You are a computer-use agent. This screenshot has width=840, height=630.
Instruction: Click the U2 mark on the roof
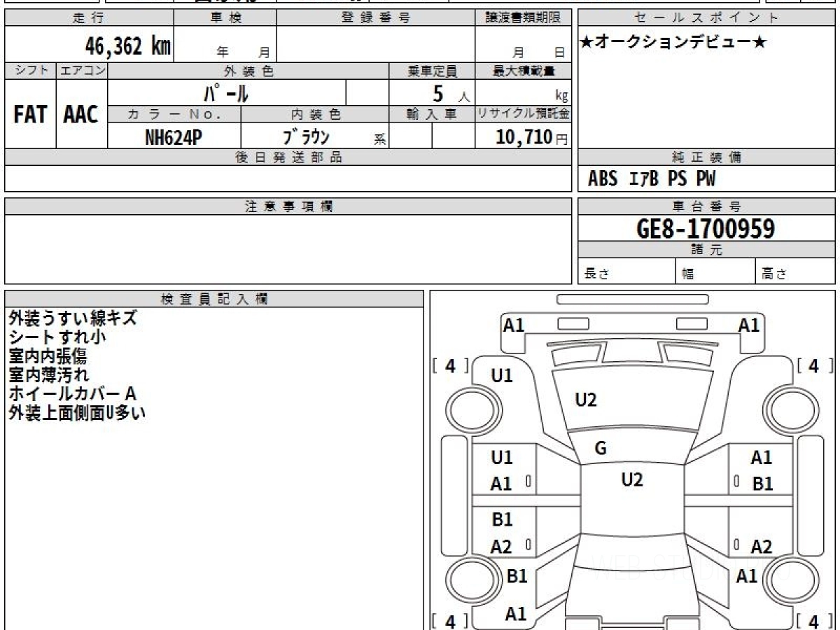(x=632, y=479)
